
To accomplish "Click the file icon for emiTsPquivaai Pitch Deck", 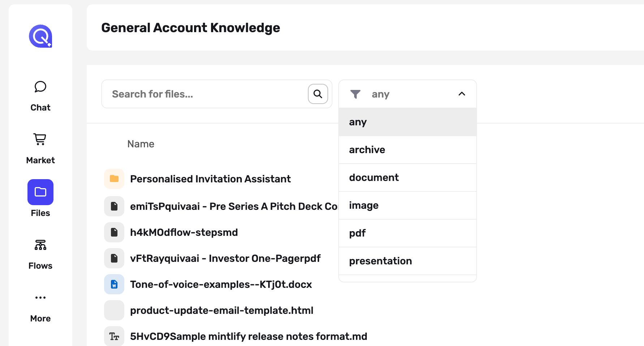I will (114, 206).
